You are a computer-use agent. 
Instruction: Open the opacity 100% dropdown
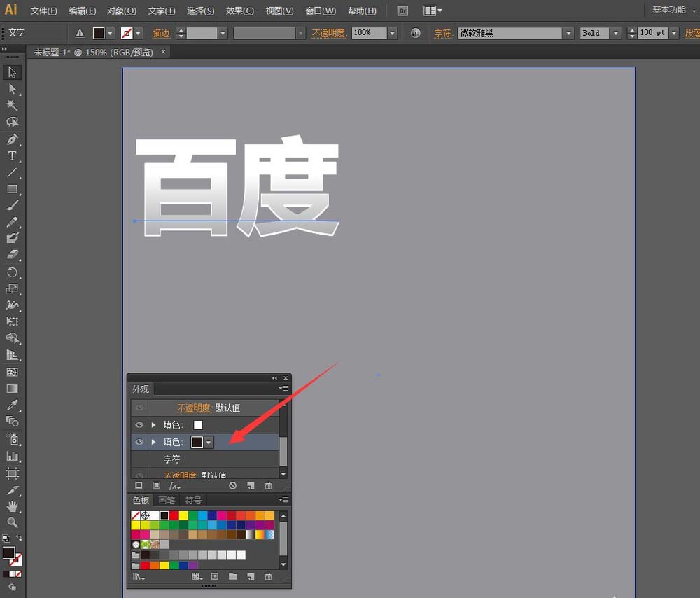point(393,33)
